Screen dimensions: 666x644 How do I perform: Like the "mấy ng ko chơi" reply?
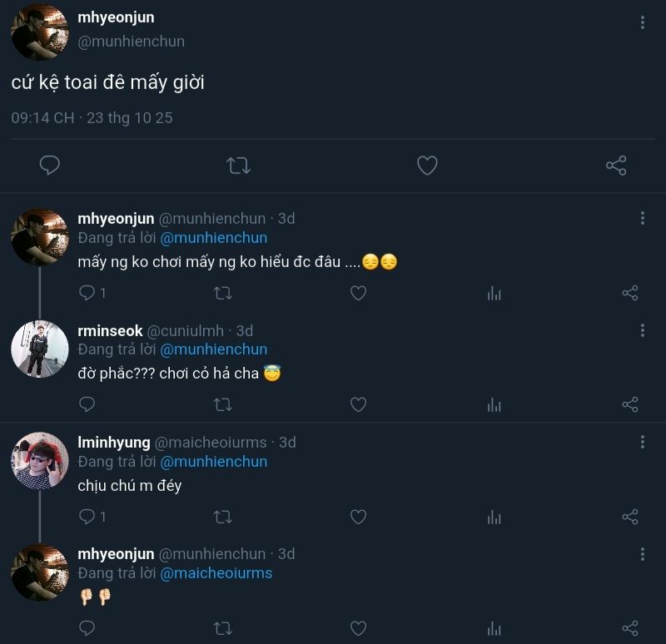358,293
